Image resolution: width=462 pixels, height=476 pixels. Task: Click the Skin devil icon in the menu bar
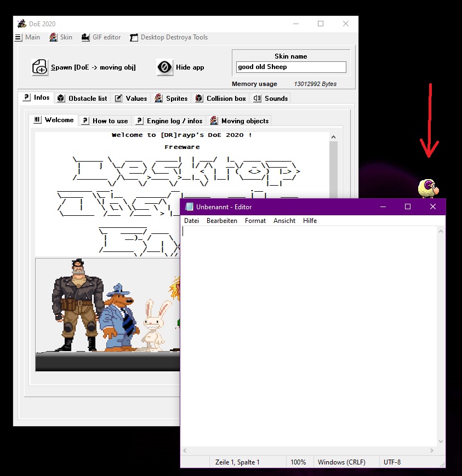pos(53,37)
